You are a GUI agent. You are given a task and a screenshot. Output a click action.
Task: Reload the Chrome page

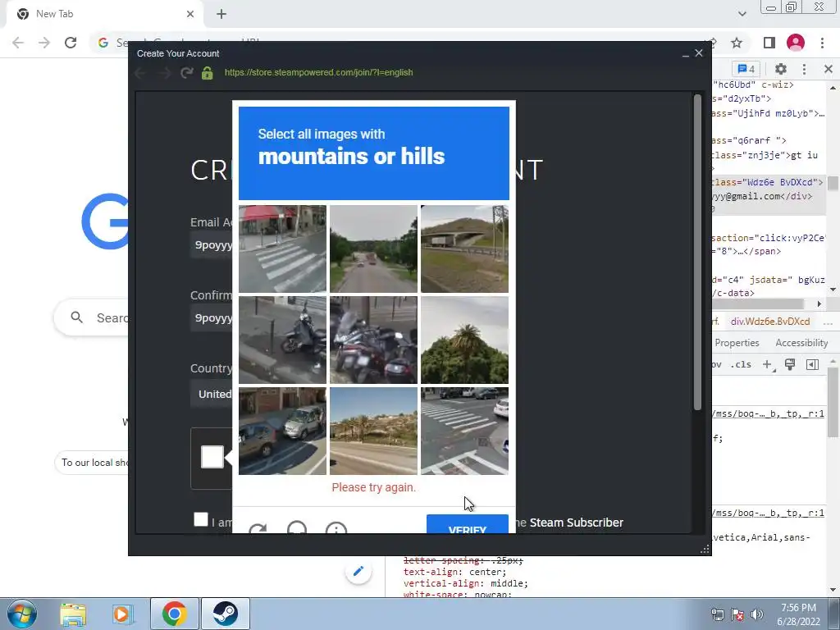click(x=71, y=43)
